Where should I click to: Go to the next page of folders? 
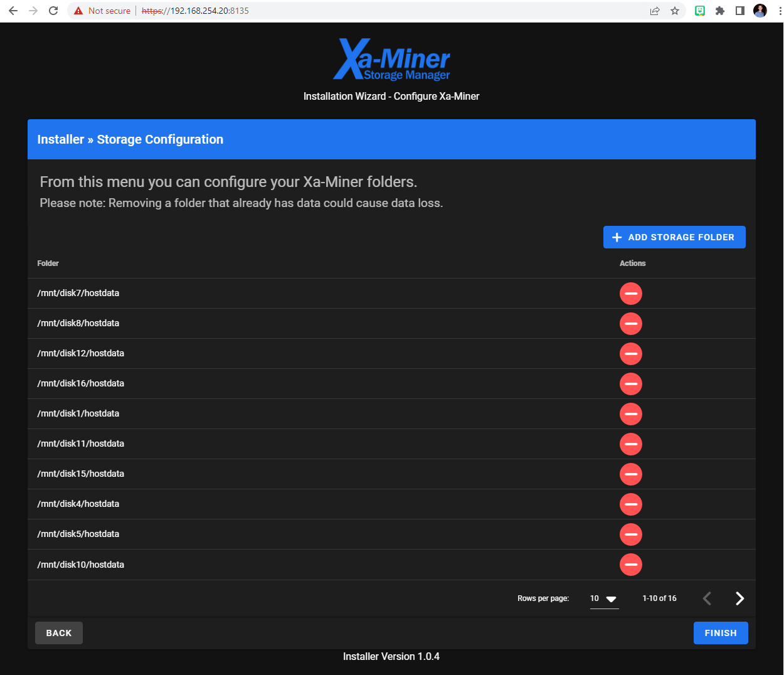(739, 598)
